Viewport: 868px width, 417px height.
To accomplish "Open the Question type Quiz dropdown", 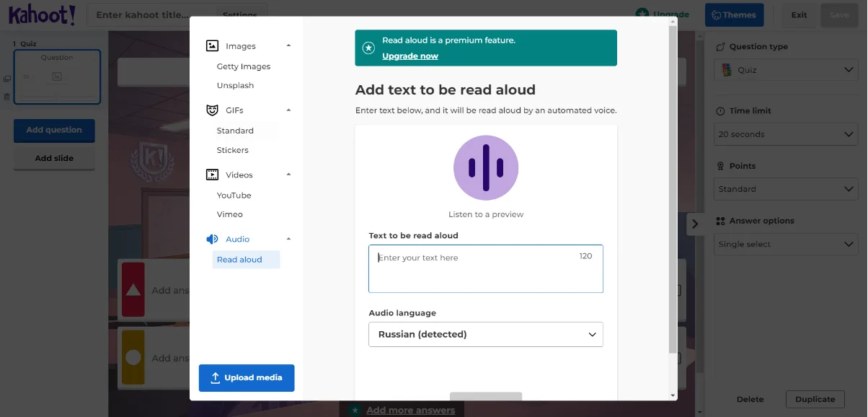I will click(786, 70).
